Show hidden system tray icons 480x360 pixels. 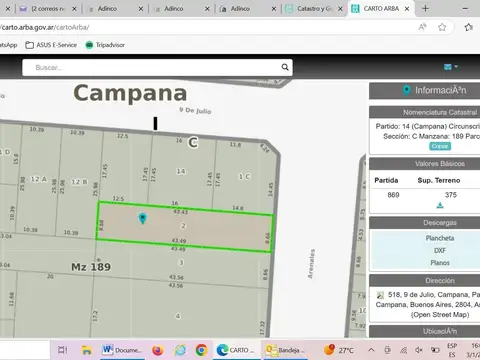pyautogui.click(x=371, y=350)
